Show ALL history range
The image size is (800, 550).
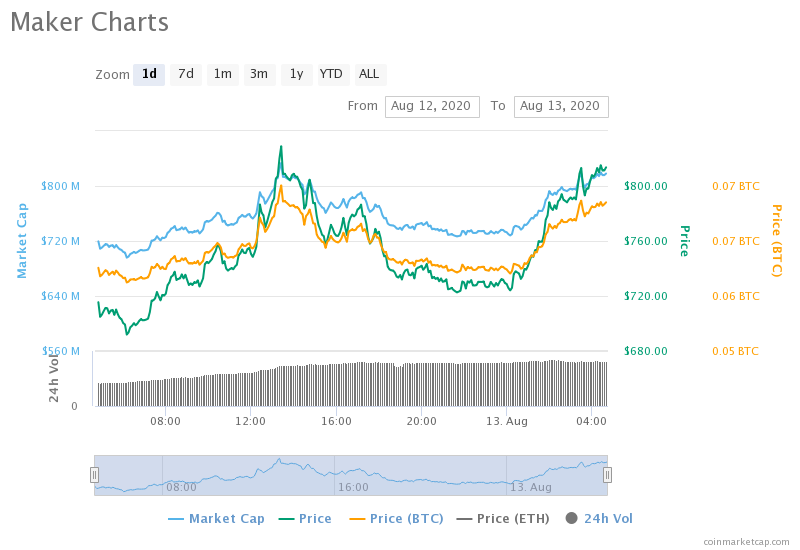tap(369, 74)
